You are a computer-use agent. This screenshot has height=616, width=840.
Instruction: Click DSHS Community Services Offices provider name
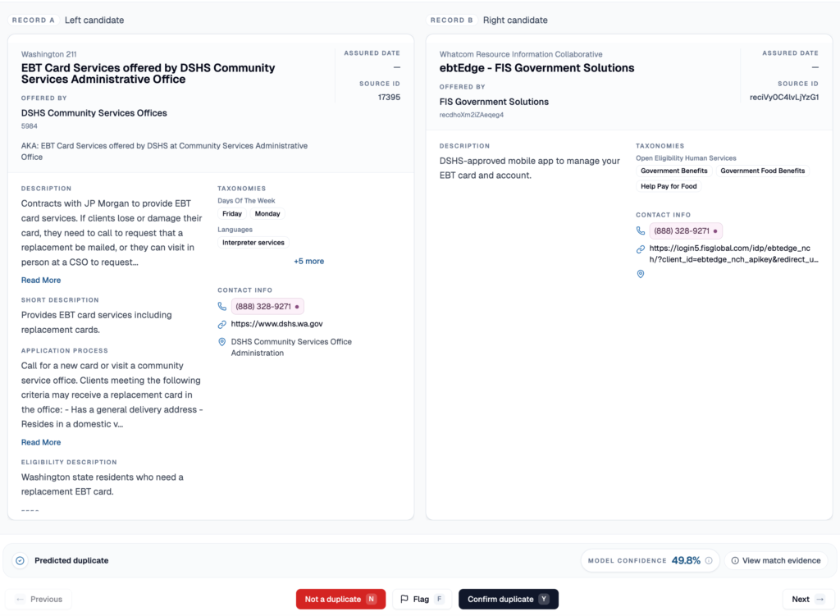click(94, 113)
